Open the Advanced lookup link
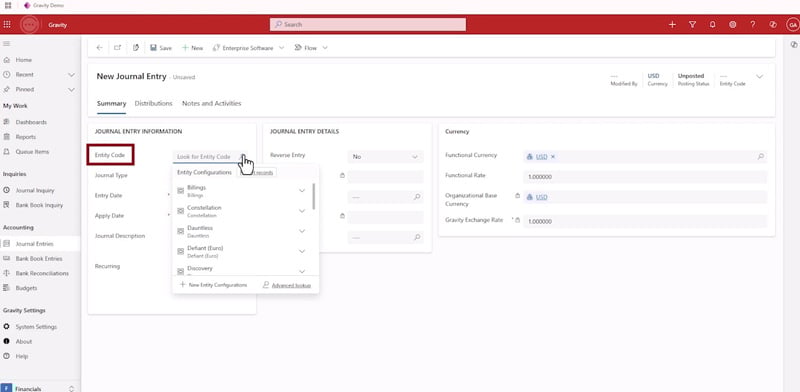 coord(287,285)
